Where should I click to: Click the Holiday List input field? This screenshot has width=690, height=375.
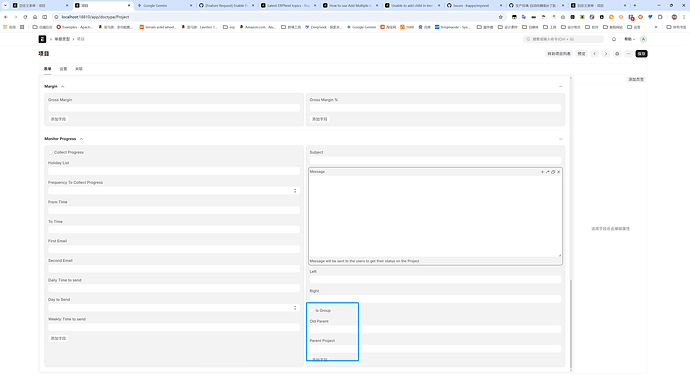coord(174,171)
